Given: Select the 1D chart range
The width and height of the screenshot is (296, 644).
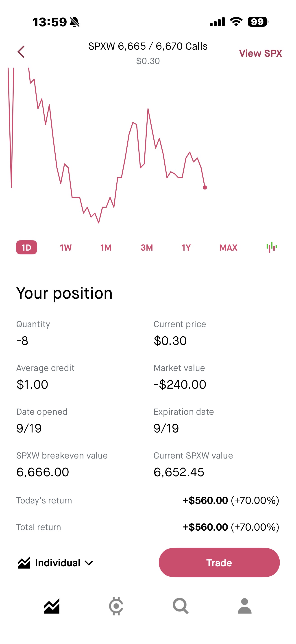Looking at the screenshot, I should coord(26,247).
